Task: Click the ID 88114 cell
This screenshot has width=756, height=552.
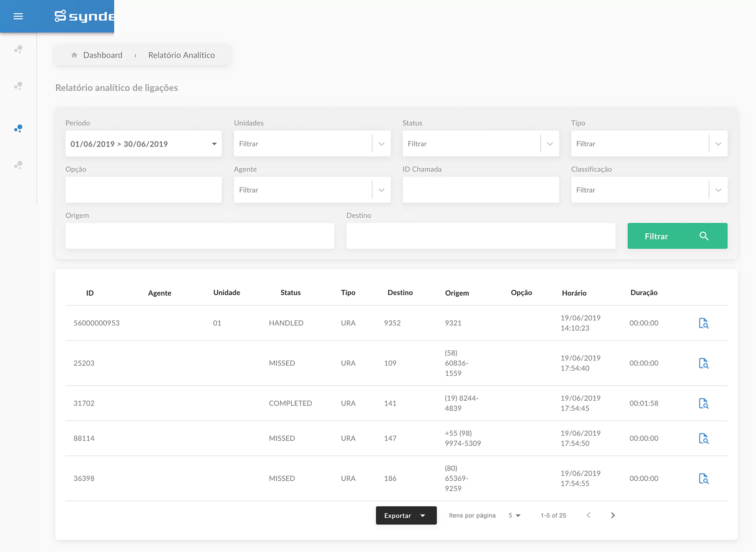Action: tap(84, 438)
